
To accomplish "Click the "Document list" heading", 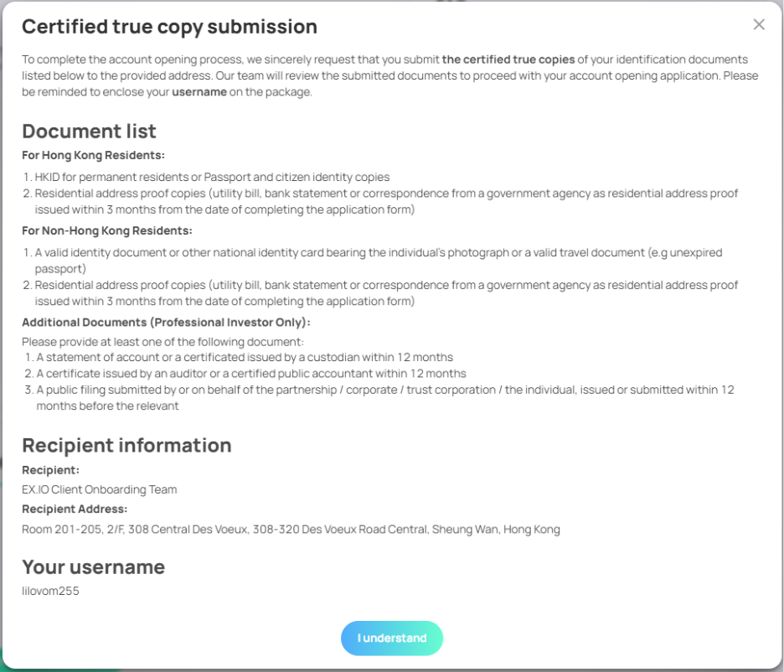I will (x=89, y=132).
